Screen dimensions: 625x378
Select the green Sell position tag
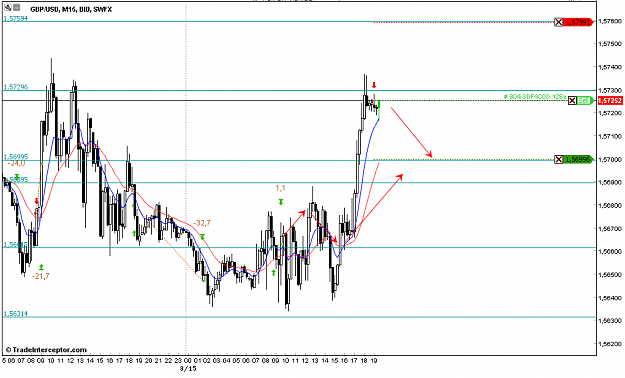pyautogui.click(x=584, y=100)
